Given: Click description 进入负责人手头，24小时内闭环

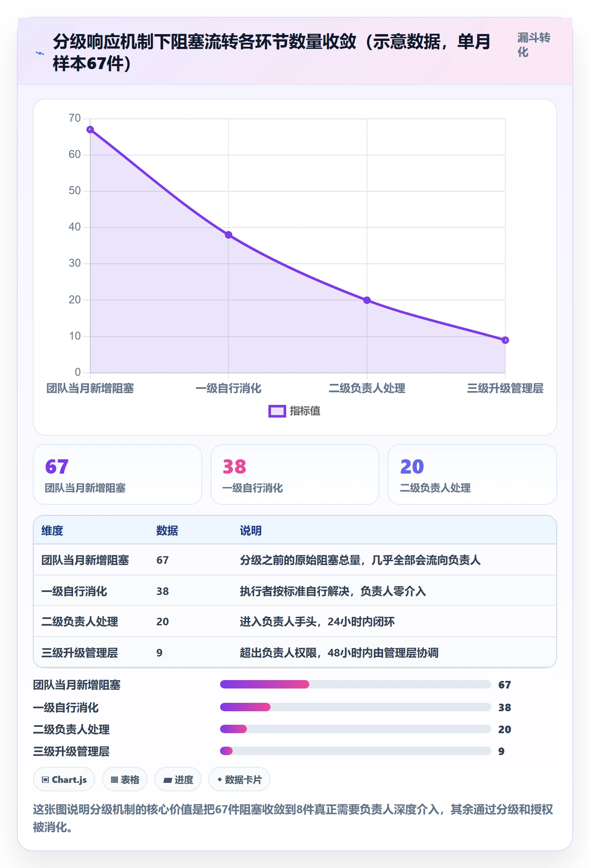Looking at the screenshot, I should pyautogui.click(x=317, y=622).
